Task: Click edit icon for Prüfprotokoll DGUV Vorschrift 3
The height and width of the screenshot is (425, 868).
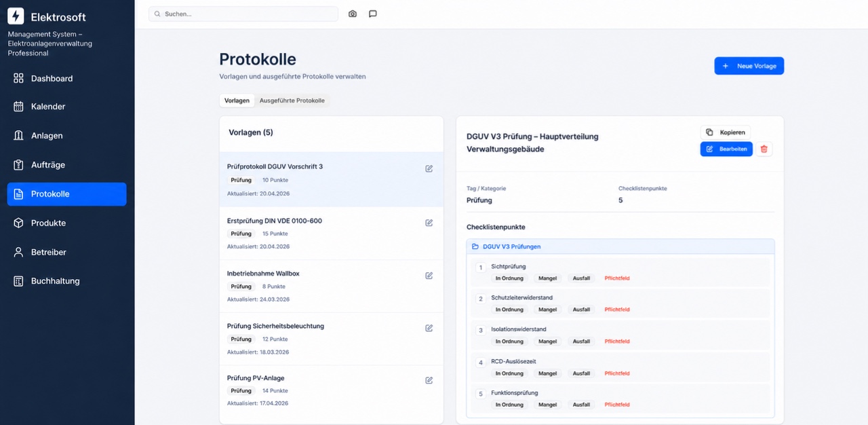Action: click(429, 168)
